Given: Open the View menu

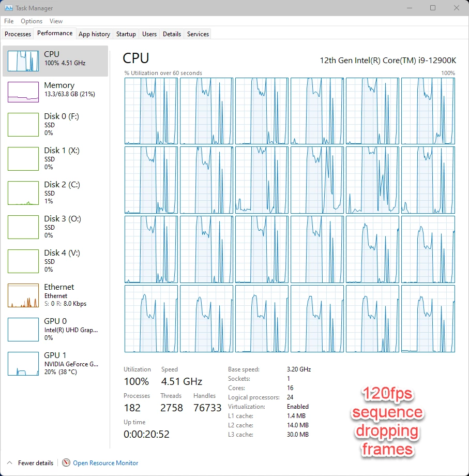Looking at the screenshot, I should (56, 21).
